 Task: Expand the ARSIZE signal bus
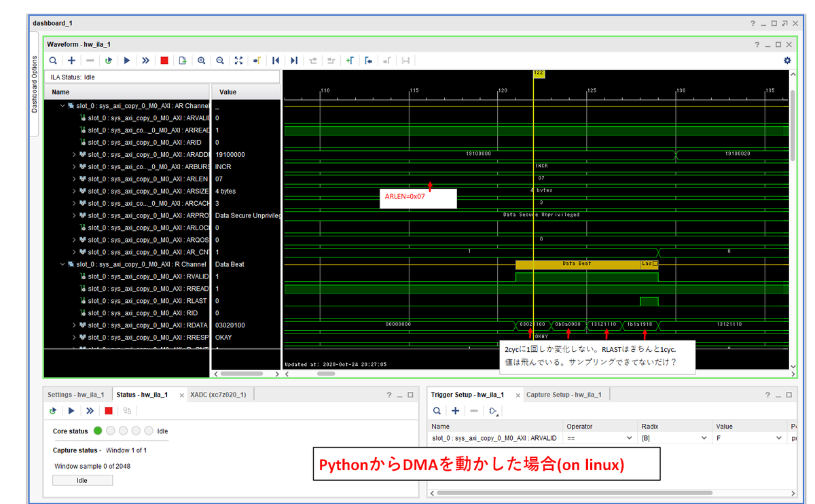tap(74, 192)
